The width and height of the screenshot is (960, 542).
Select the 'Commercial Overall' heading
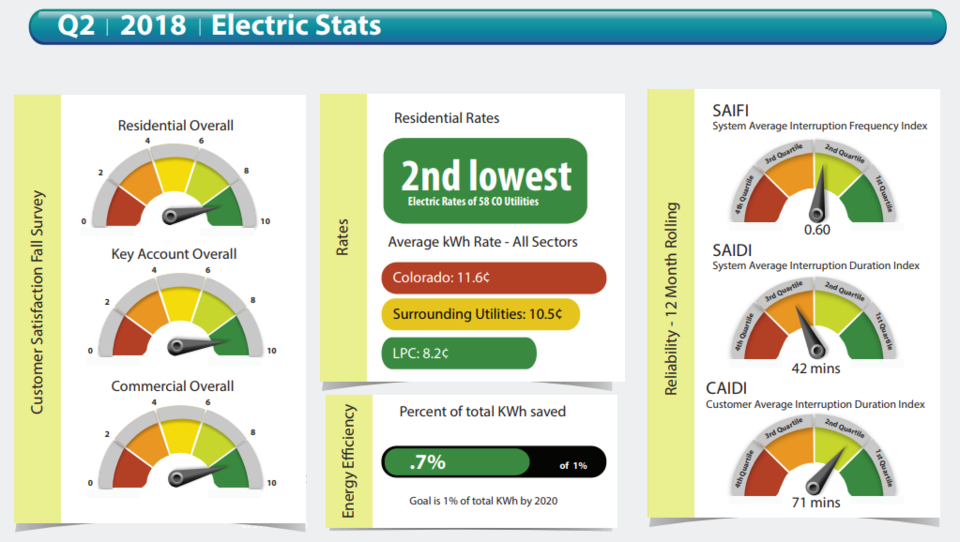tap(173, 386)
